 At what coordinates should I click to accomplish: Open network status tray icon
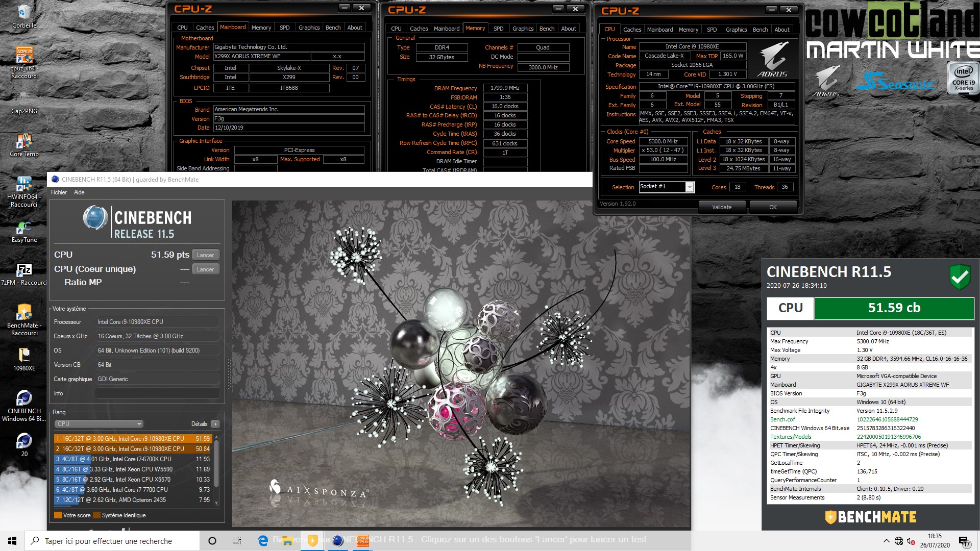(x=899, y=541)
